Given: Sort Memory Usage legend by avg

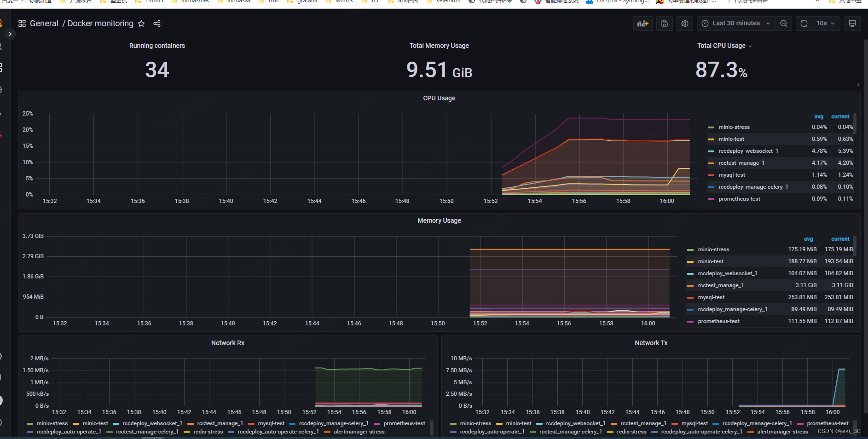Looking at the screenshot, I should tap(808, 239).
